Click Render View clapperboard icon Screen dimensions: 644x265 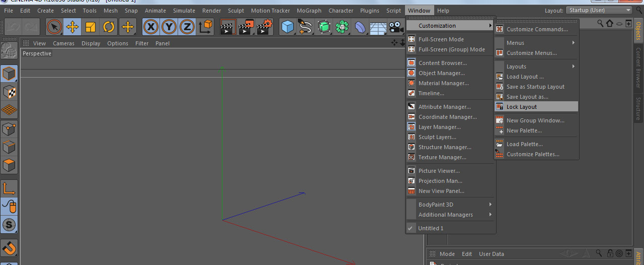(x=228, y=27)
